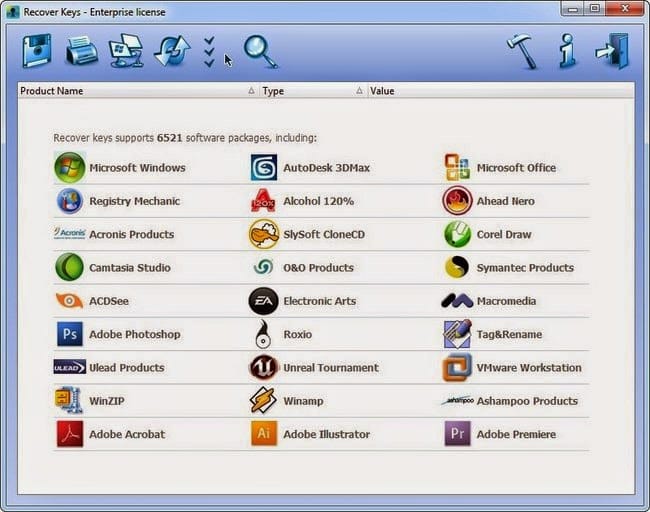650x512 pixels.
Task: Click the Tag&Rename icon
Action: (458, 333)
